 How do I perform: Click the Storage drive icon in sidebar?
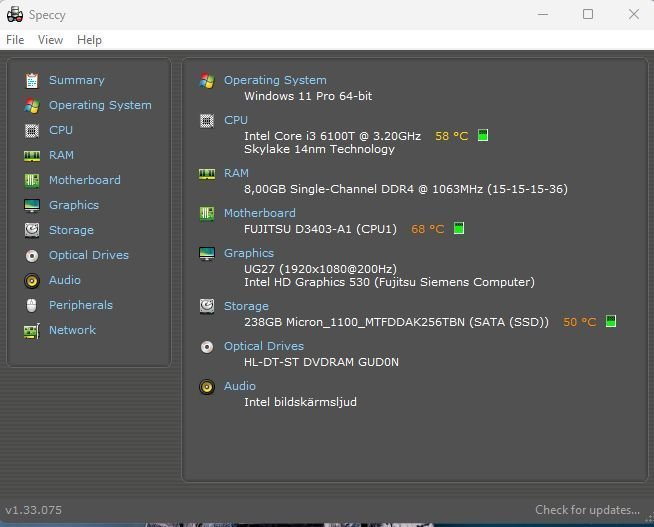[x=32, y=230]
